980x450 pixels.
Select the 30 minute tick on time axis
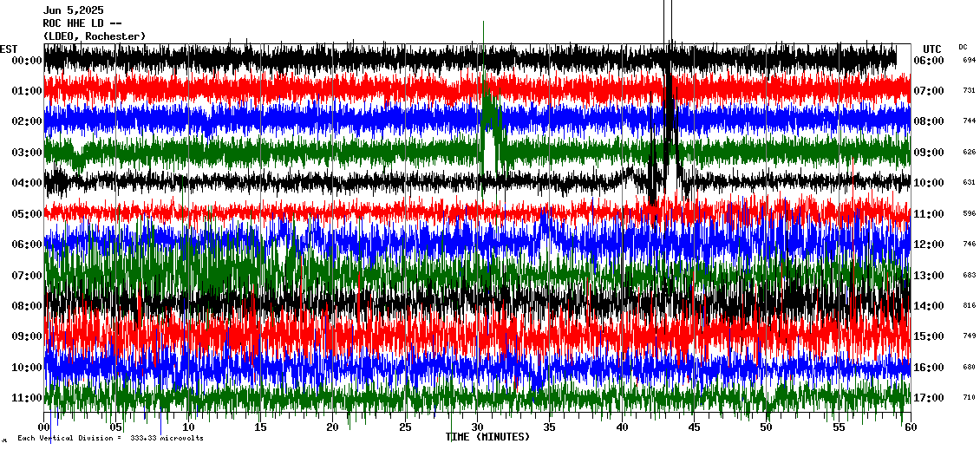coord(477,427)
